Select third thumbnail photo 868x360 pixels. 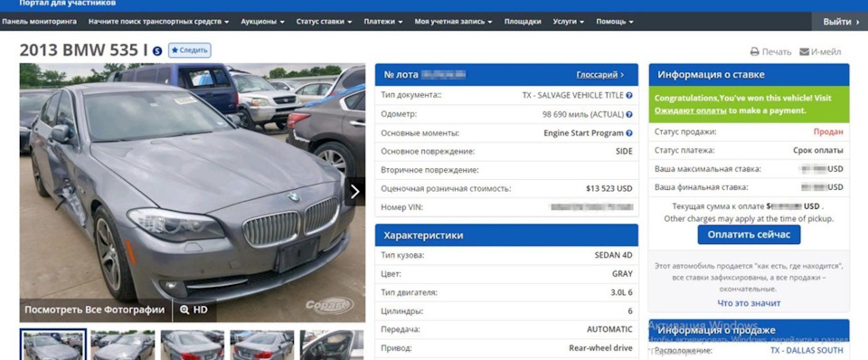coord(192,345)
